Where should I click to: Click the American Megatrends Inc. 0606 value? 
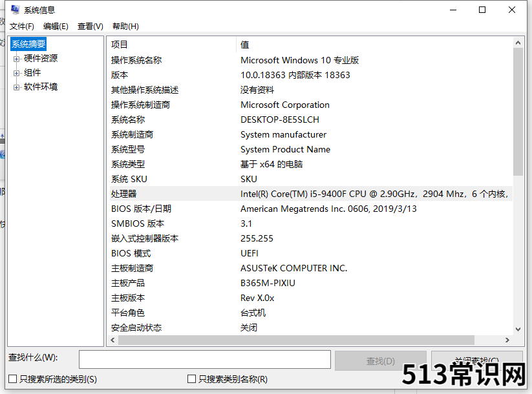tap(328, 209)
